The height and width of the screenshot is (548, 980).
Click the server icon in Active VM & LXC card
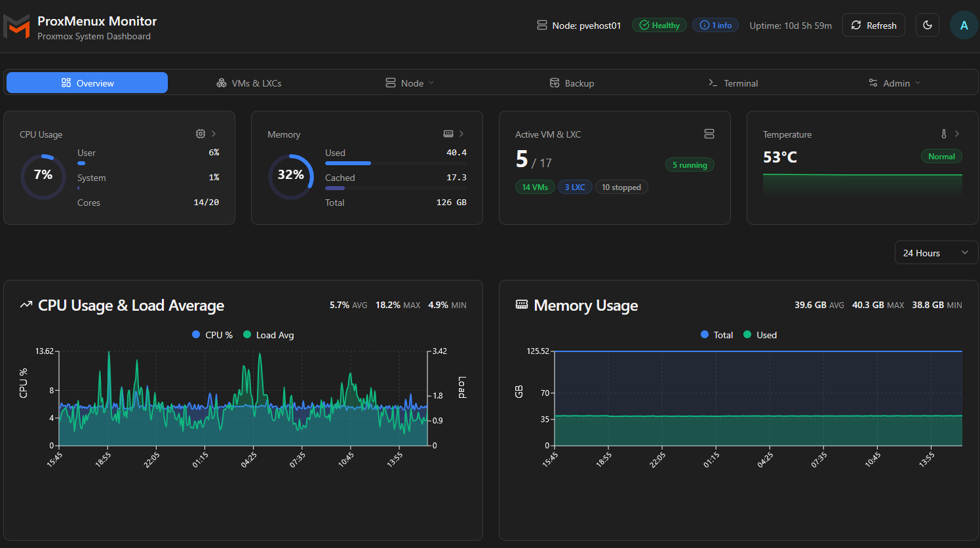(x=709, y=134)
